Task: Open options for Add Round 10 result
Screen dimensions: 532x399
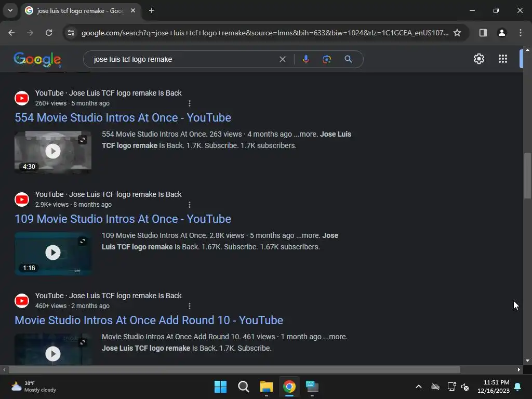Action: tap(189, 306)
